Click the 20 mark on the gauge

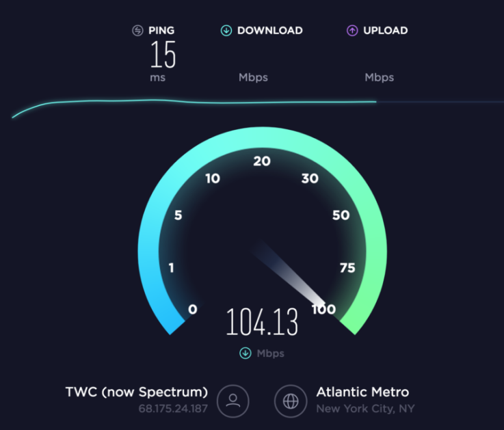[x=262, y=161]
